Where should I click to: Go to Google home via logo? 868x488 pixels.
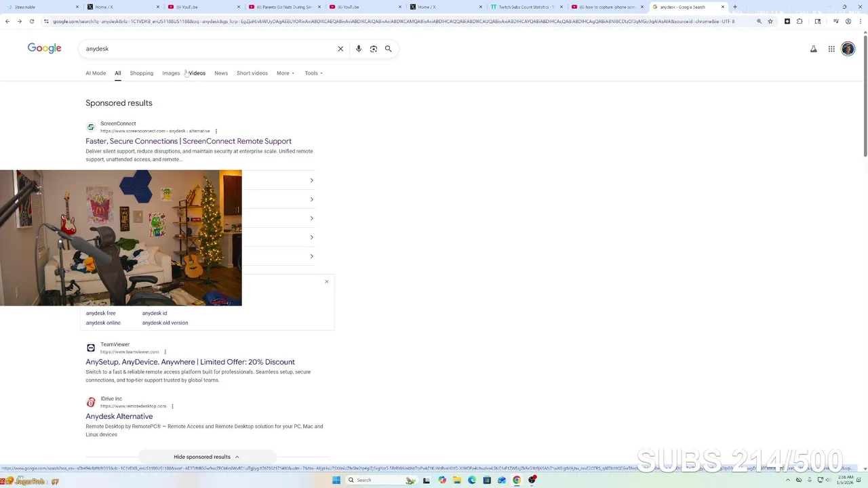tap(44, 48)
